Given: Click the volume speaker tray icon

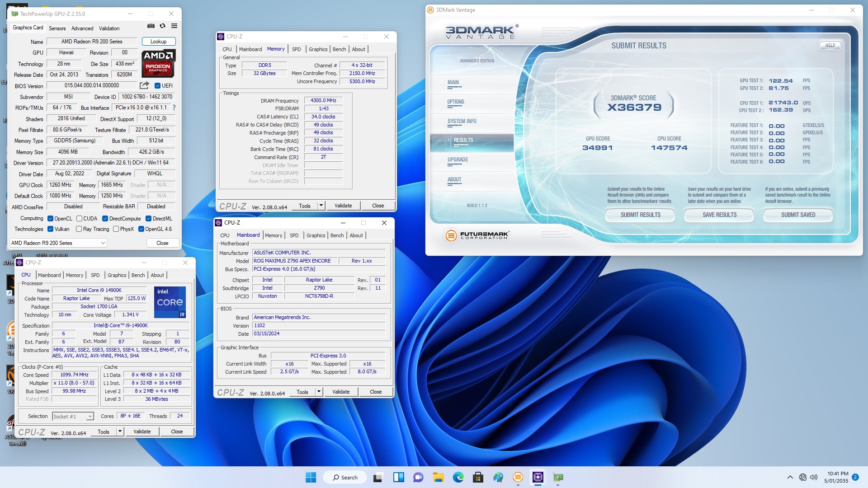Looking at the screenshot, I should [x=814, y=477].
